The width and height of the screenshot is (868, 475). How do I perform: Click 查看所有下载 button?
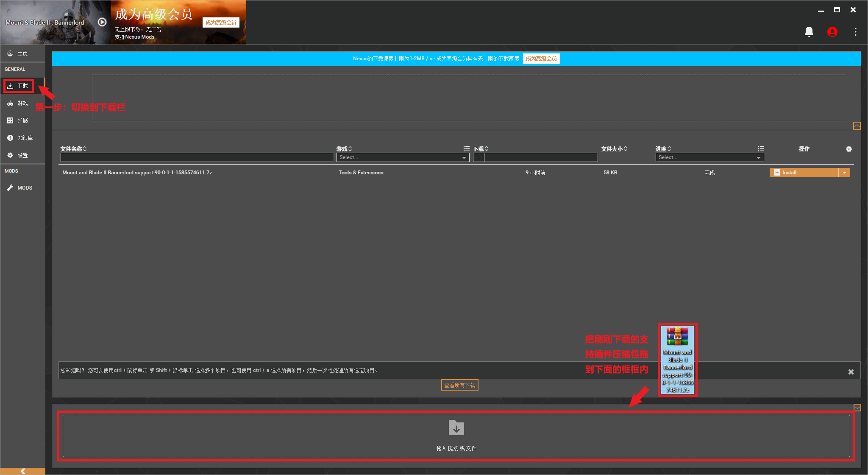tap(459, 385)
